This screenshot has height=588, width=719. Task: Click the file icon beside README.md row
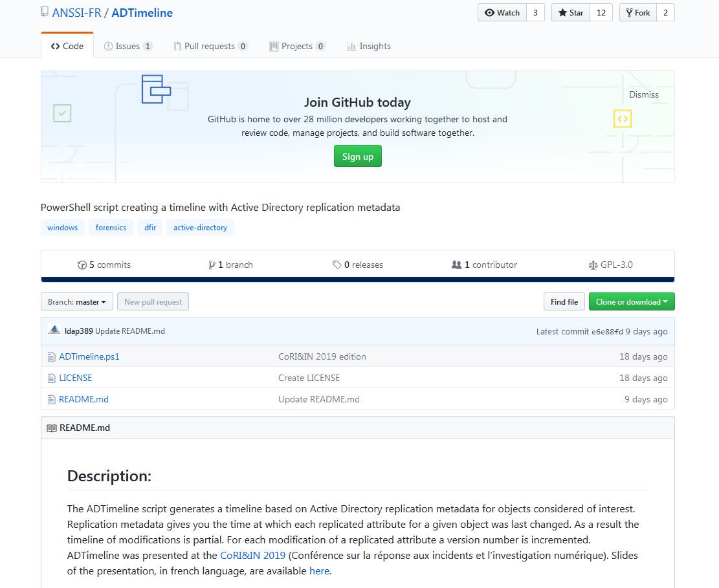coord(51,399)
